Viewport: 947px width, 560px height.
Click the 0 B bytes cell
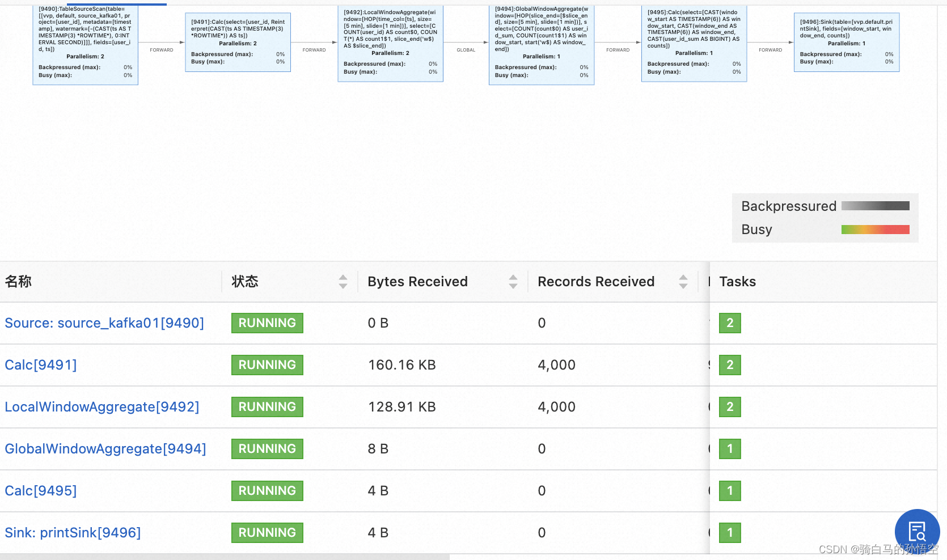click(378, 323)
